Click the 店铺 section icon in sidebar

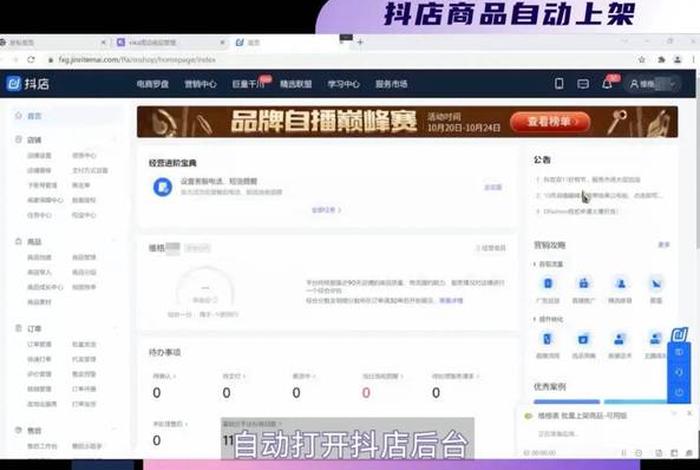(x=18, y=139)
